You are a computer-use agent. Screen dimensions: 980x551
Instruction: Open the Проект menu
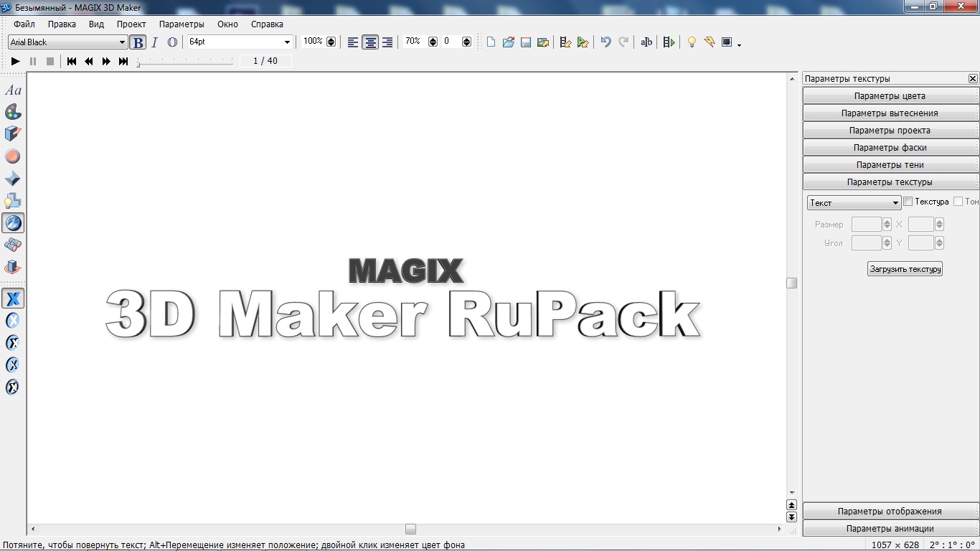pos(131,24)
